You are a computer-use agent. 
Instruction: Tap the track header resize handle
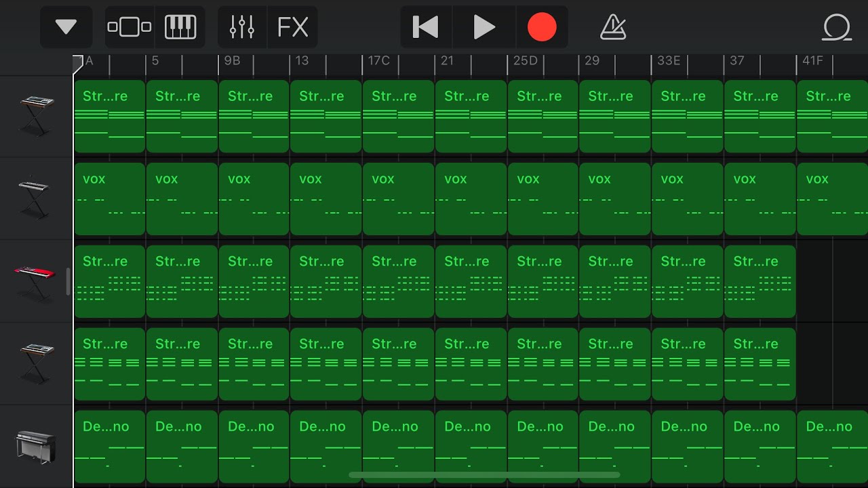coord(68,282)
